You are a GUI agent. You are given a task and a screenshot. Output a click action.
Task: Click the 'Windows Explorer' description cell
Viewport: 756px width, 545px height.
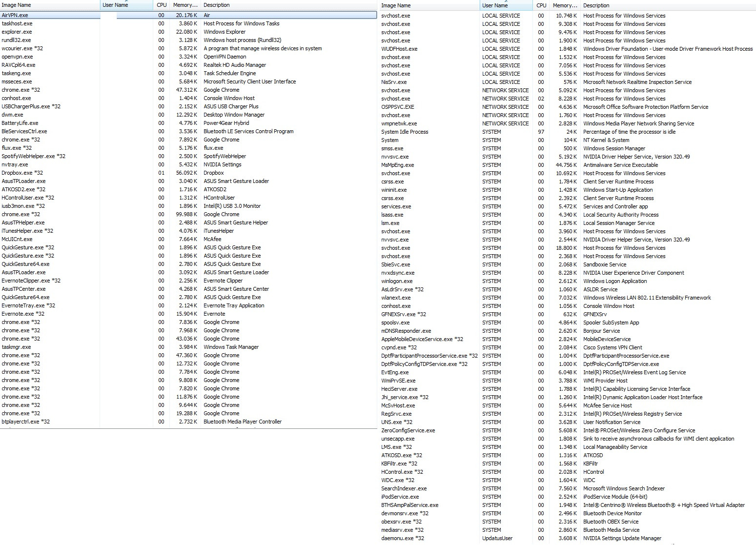click(225, 32)
